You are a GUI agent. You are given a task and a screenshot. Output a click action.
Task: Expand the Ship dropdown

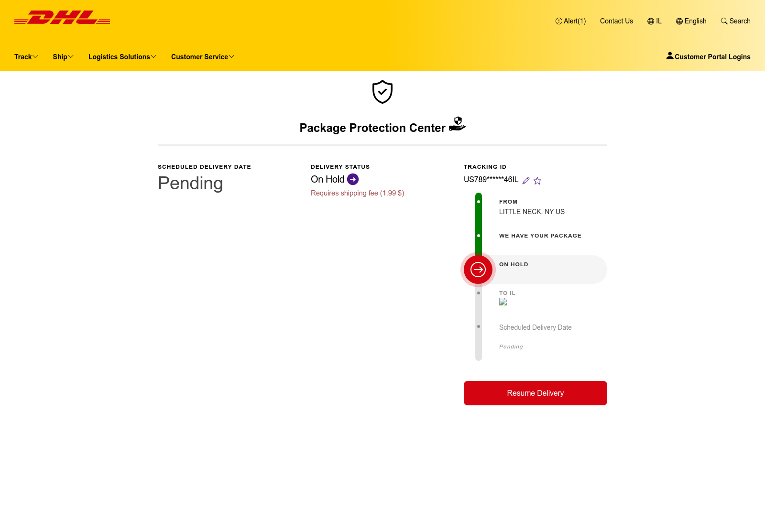click(63, 57)
